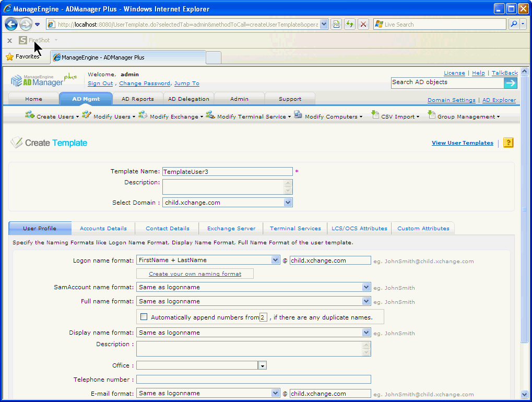Click the Stop loading X icon
The width and height of the screenshot is (532, 402).
[x=363, y=24]
